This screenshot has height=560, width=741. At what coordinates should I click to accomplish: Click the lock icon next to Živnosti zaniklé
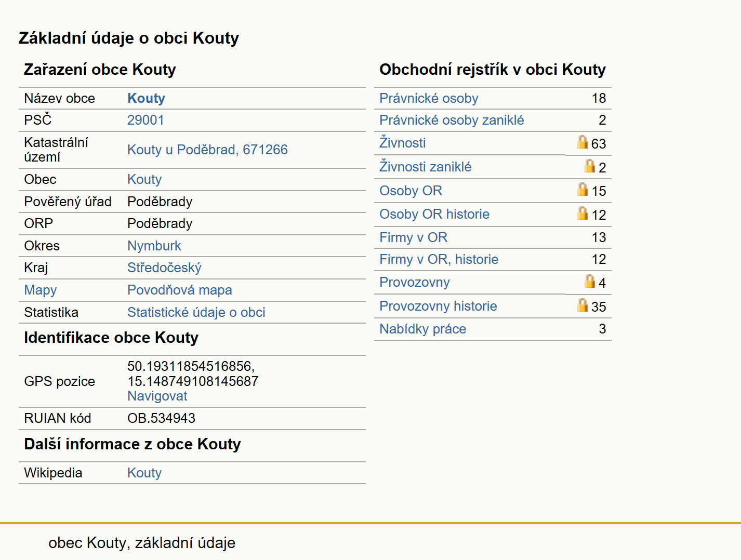point(590,166)
